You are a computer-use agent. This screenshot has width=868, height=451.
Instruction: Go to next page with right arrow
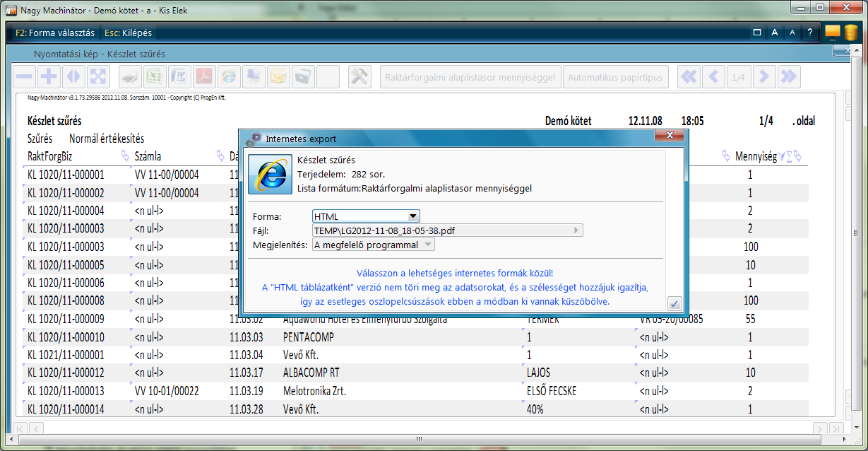(763, 77)
